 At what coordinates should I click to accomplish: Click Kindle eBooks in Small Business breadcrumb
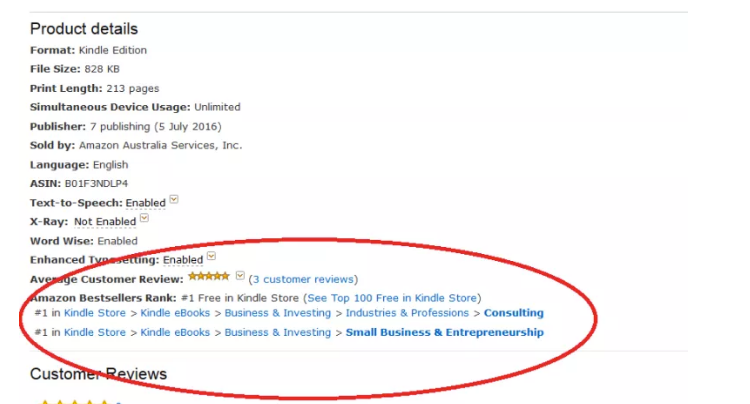(175, 332)
